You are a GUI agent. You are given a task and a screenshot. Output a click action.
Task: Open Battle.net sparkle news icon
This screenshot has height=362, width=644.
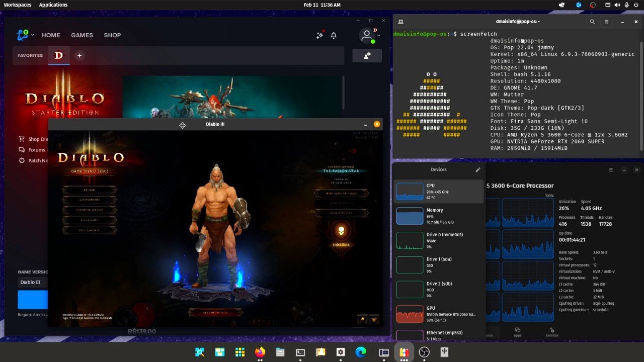(x=319, y=35)
